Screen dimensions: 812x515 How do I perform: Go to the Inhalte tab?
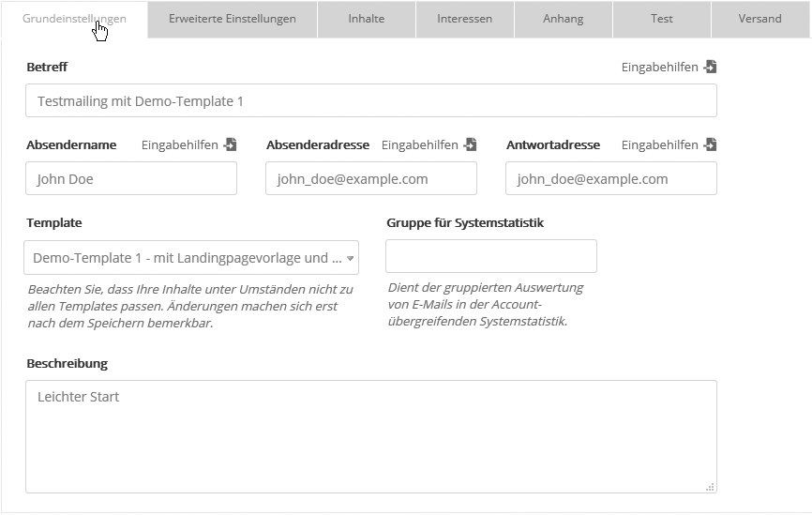pyautogui.click(x=366, y=19)
